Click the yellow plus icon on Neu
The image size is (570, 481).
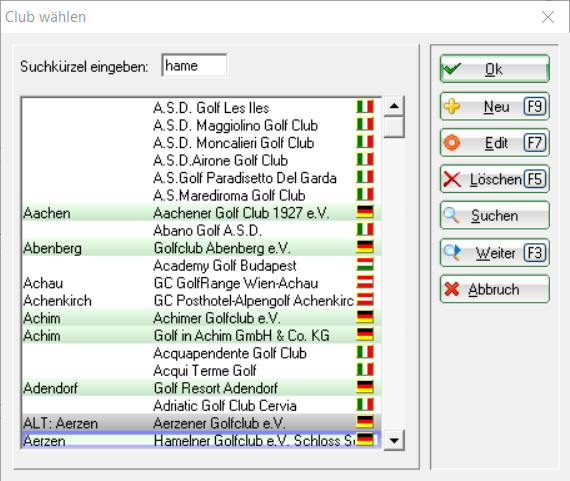pyautogui.click(x=452, y=107)
